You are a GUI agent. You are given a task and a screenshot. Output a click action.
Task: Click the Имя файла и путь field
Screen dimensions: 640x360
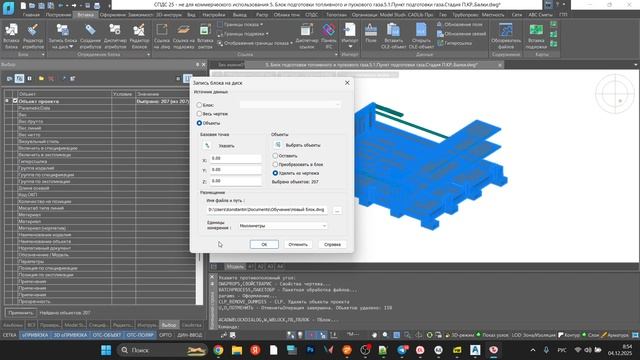pyautogui.click(x=267, y=210)
